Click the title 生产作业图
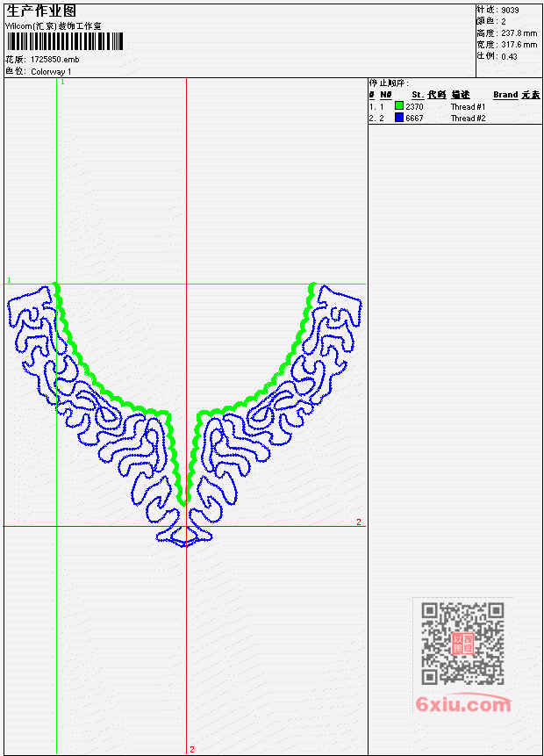The width and height of the screenshot is (544, 756). [x=41, y=11]
